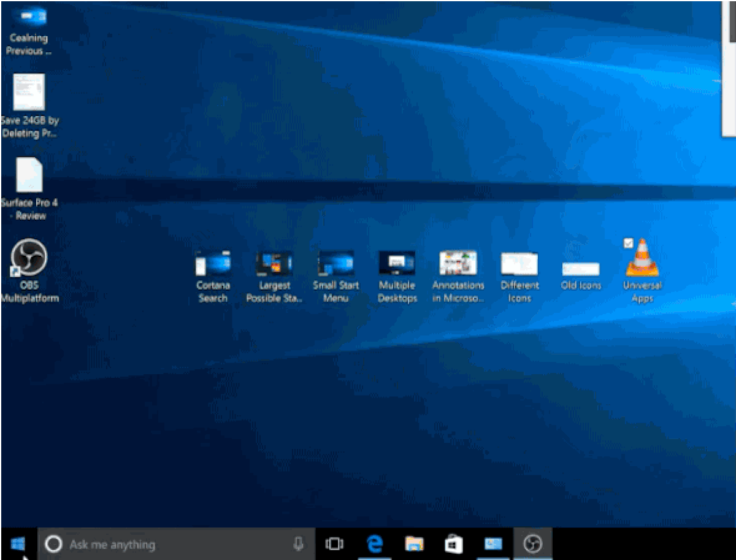Click the Cortana circle icon

click(x=54, y=544)
